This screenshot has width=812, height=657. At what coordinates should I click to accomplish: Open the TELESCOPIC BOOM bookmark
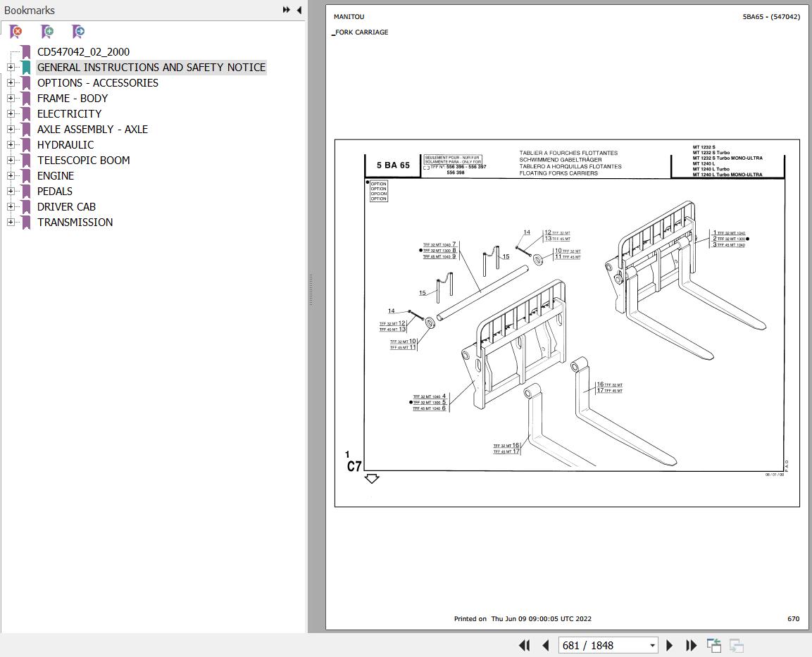83,161
